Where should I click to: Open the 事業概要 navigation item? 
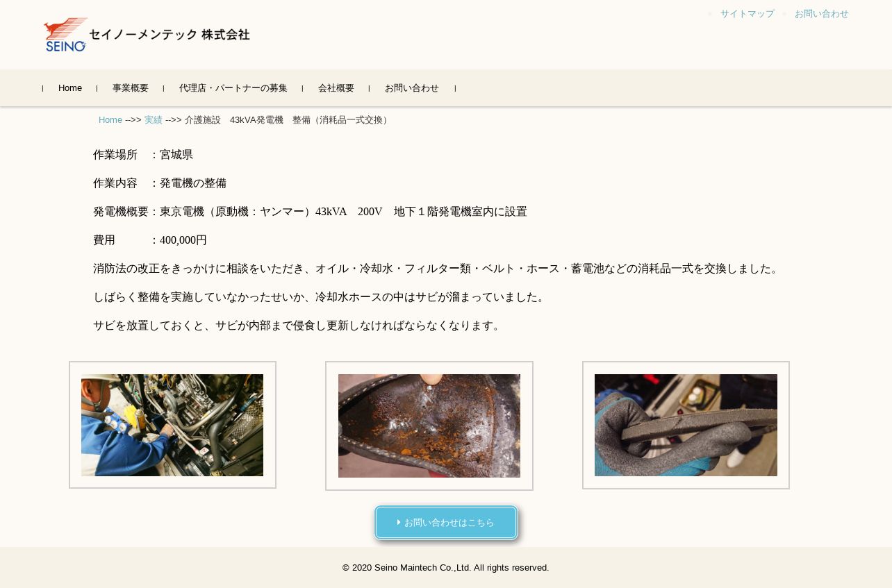pos(131,88)
